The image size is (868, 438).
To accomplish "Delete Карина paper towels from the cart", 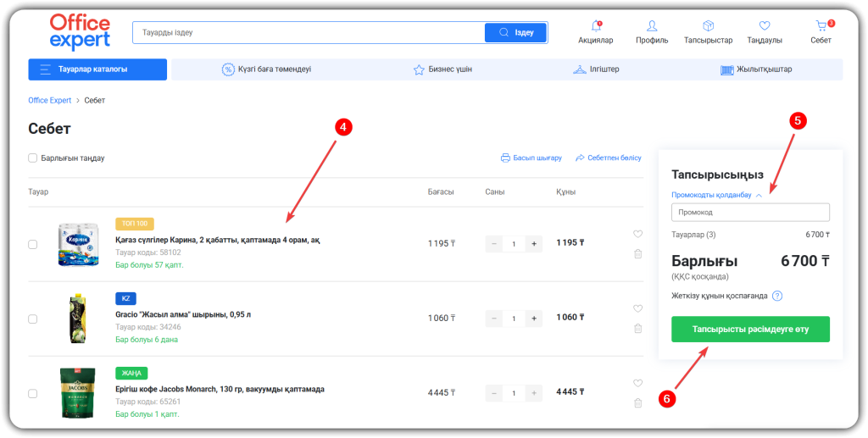I will [637, 254].
